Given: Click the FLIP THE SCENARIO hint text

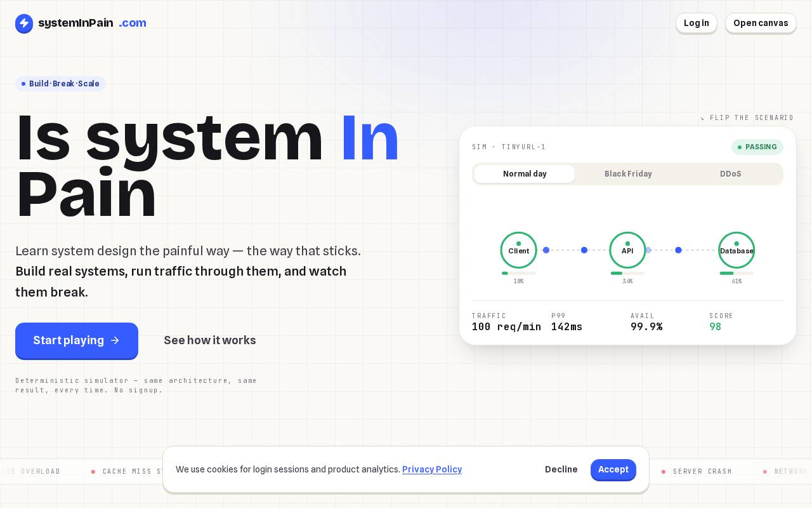Looking at the screenshot, I should (x=747, y=118).
